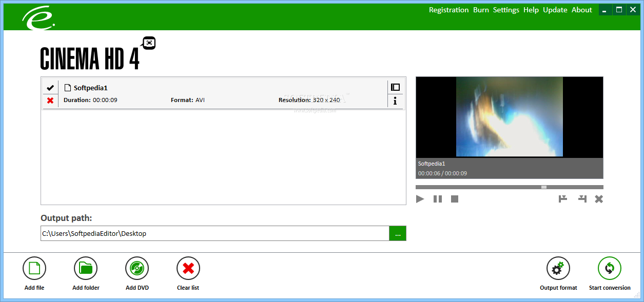Open the Registration menu
644x302 pixels.
pos(449,10)
